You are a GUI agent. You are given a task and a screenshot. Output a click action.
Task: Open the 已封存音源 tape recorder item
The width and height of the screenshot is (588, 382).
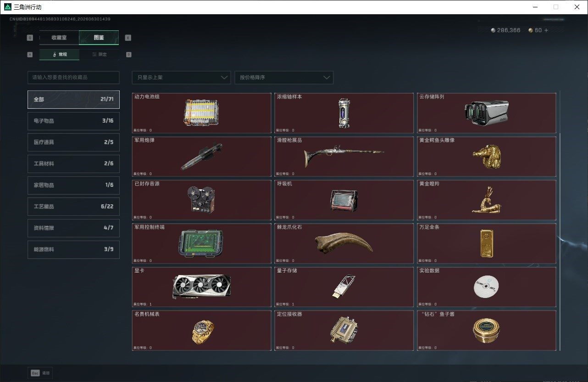click(201, 200)
